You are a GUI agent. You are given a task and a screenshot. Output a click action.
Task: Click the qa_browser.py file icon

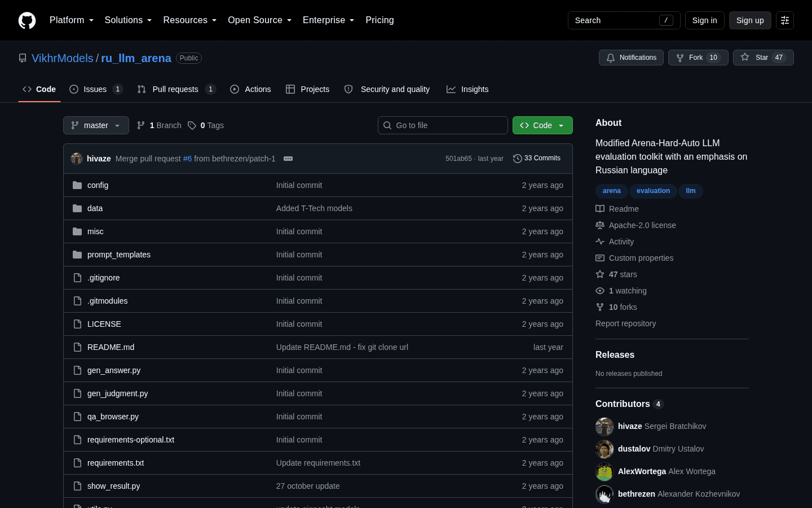(x=77, y=417)
